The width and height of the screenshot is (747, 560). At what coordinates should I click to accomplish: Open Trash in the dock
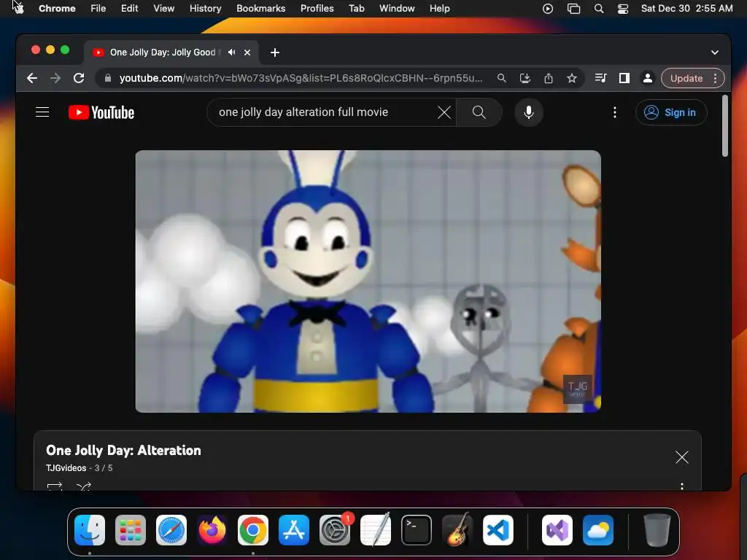pos(657,530)
